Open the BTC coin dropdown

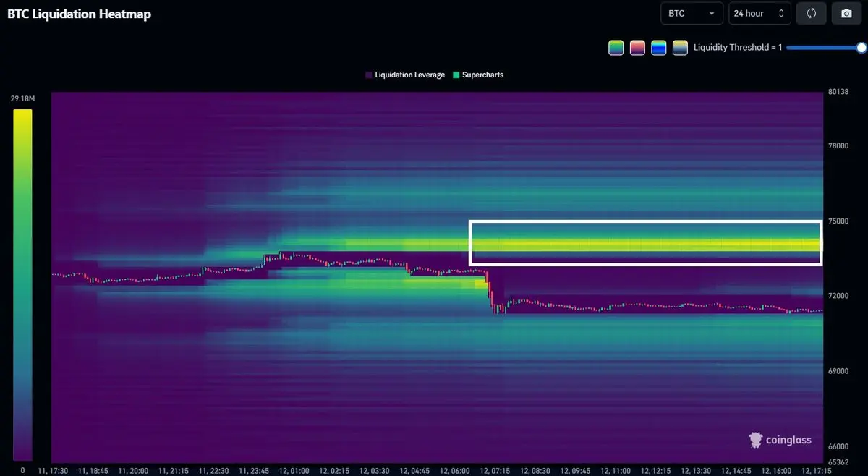[x=692, y=13]
